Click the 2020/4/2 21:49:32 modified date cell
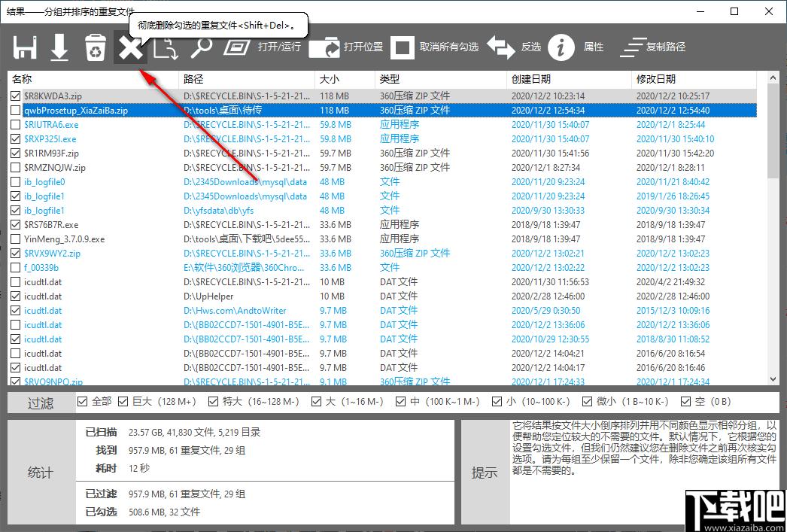This screenshot has height=532, width=787. [x=670, y=282]
